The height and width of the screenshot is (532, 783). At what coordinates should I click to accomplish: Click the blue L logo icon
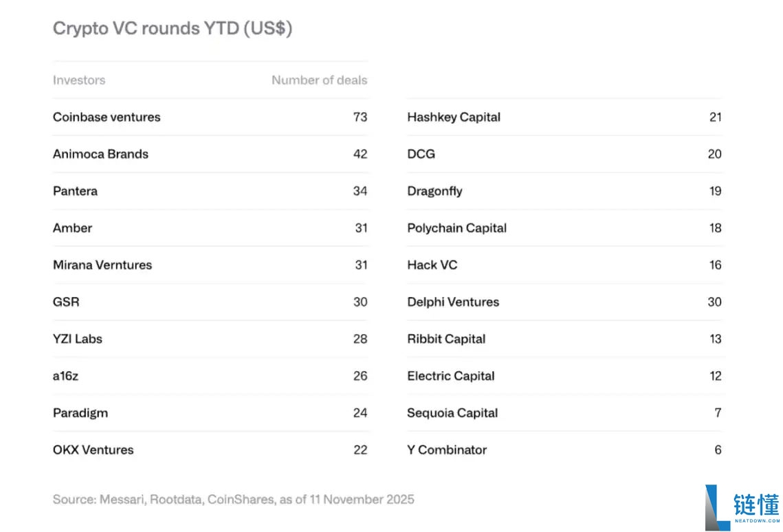(x=717, y=507)
